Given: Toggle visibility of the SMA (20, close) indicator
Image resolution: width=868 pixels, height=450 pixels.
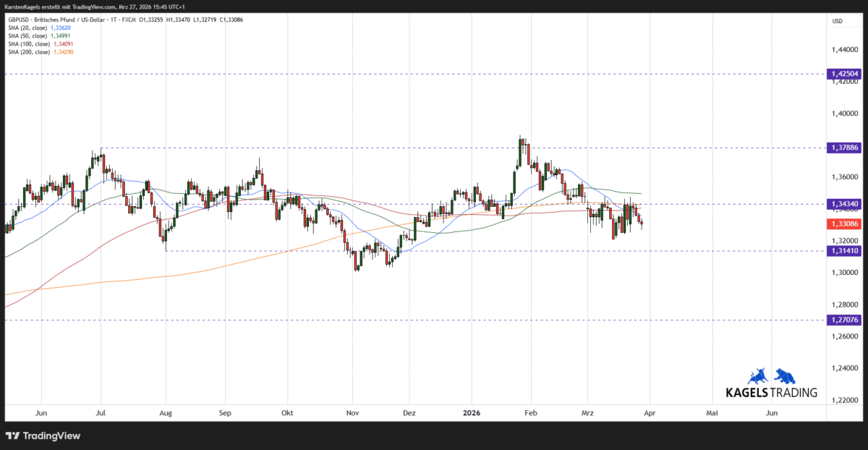Looking at the screenshot, I should coord(29,27).
